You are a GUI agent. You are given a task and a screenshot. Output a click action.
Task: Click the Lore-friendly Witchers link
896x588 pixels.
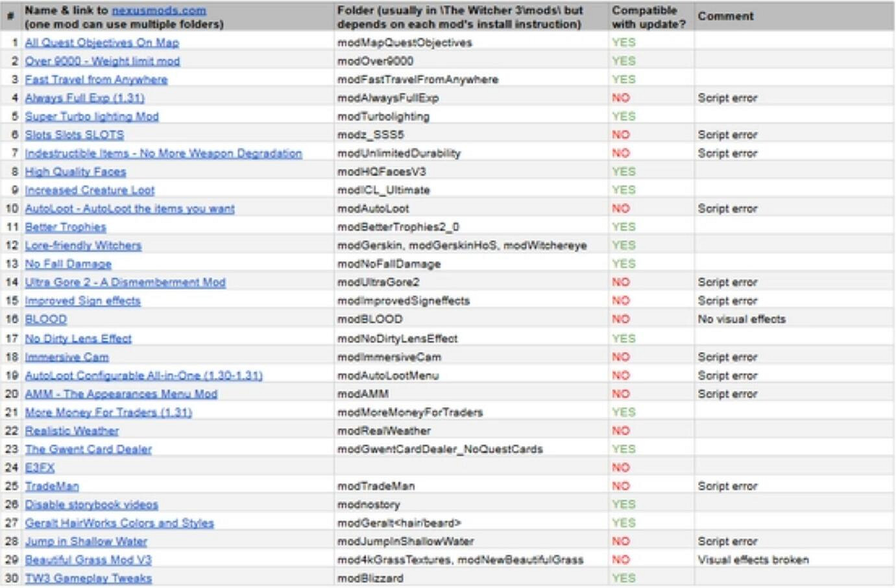pyautogui.click(x=83, y=246)
